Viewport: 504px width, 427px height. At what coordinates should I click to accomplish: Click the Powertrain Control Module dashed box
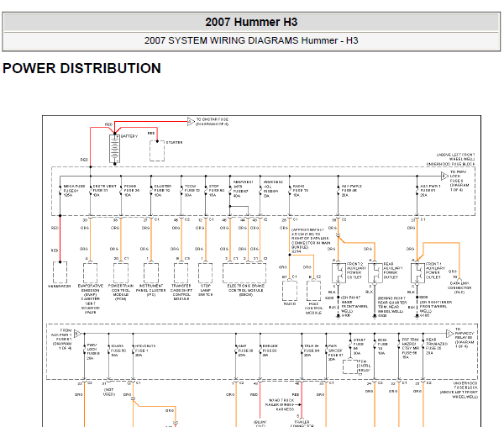(121, 273)
